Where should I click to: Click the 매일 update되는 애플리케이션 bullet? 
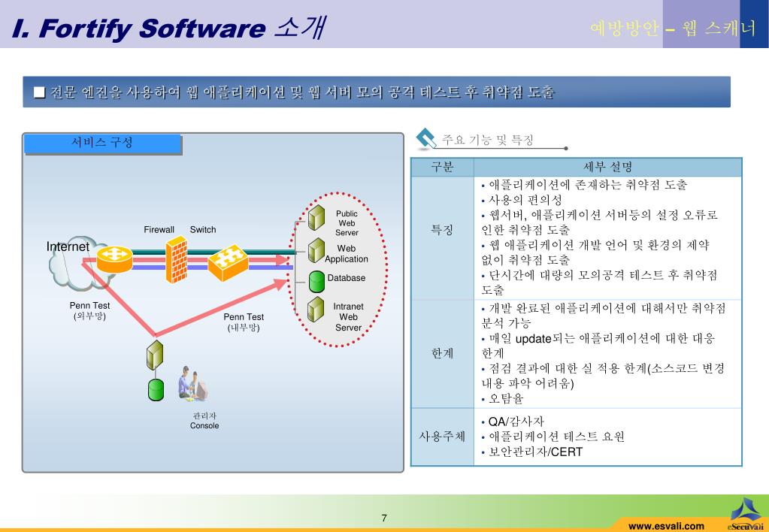pos(598,345)
